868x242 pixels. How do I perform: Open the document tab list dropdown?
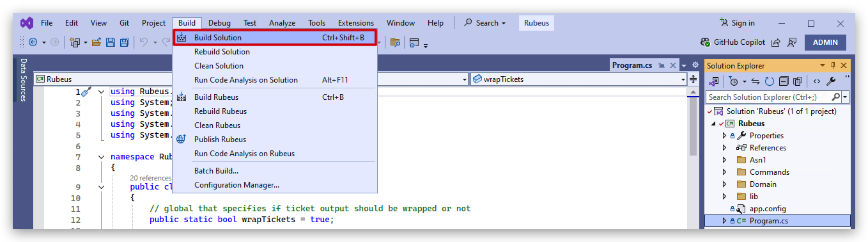click(x=684, y=65)
